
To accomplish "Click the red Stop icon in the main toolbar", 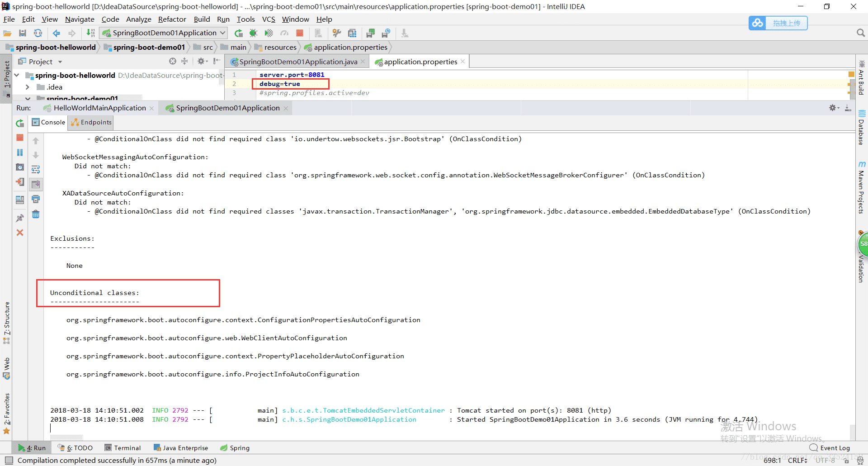I will click(299, 33).
